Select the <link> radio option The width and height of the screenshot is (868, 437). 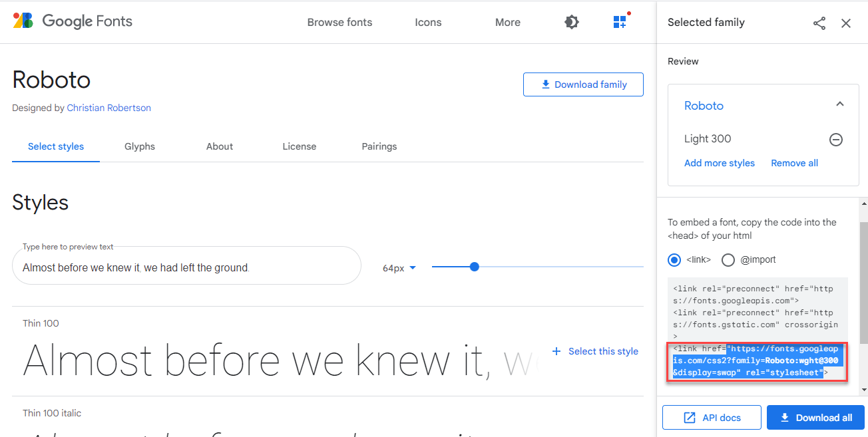(x=674, y=260)
